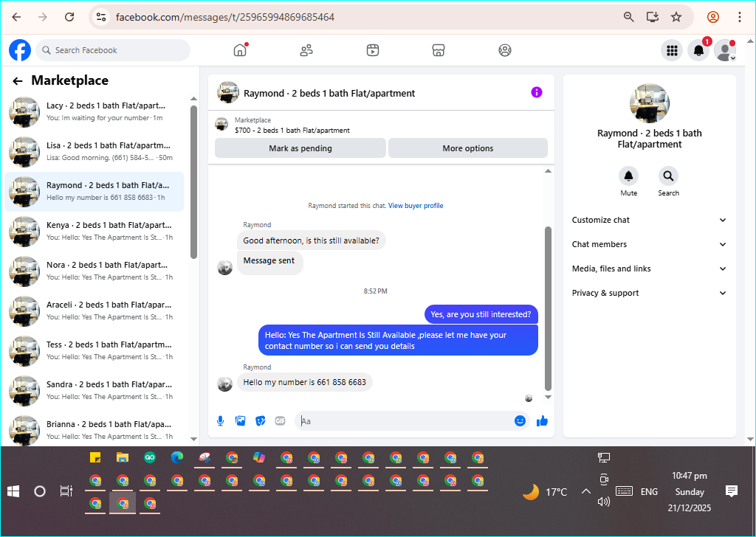756x537 pixels.
Task: Open Sandra conversation in list
Action: click(x=94, y=391)
